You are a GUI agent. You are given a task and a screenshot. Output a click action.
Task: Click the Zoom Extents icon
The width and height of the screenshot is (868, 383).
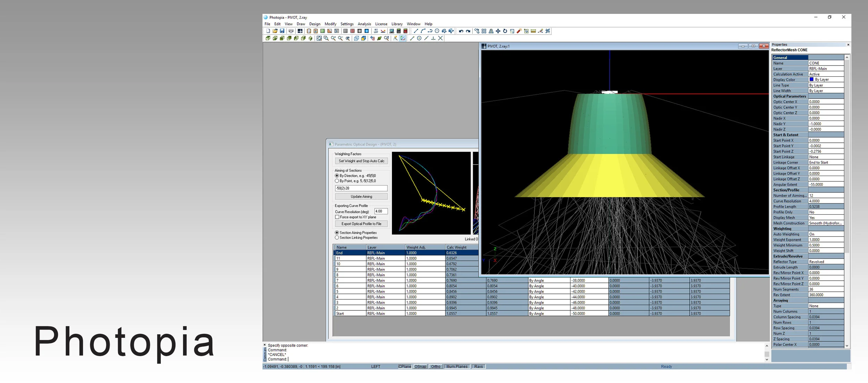[319, 38]
